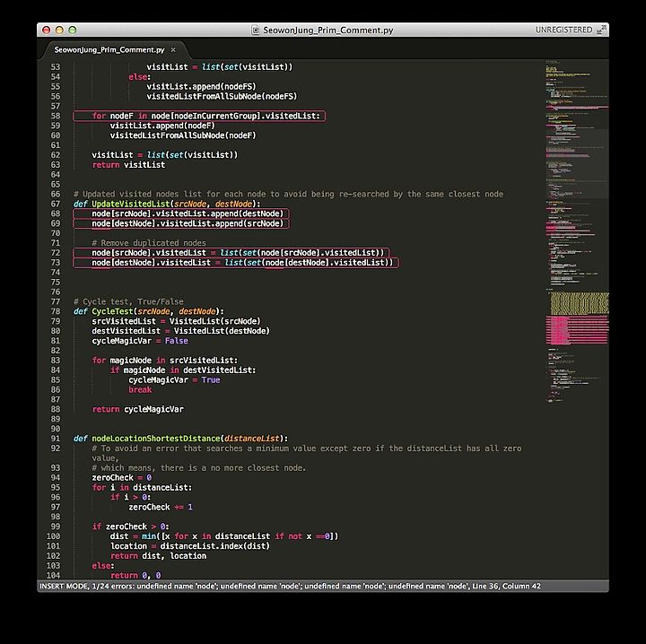646x644 pixels.
Task: Click the minimap code overview
Action: (577, 231)
